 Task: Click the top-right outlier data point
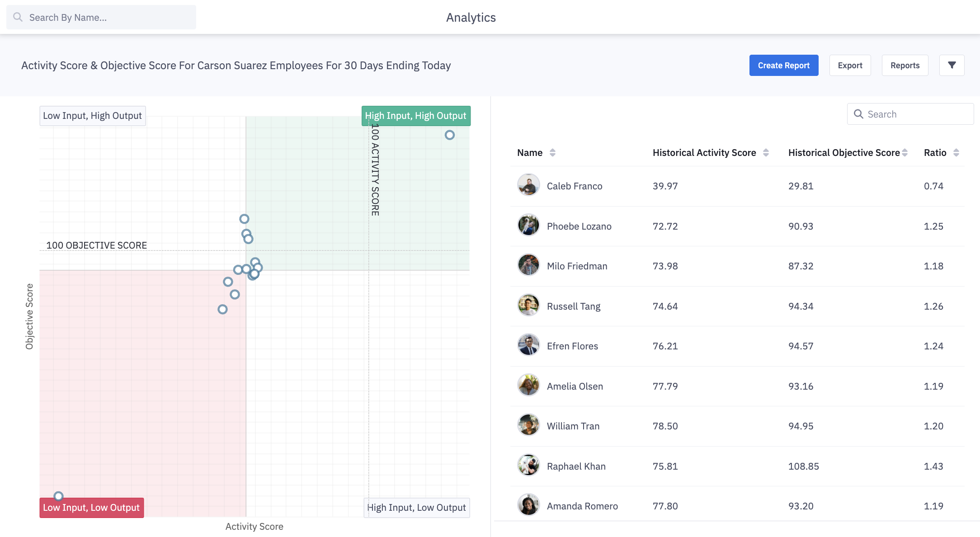tap(449, 135)
